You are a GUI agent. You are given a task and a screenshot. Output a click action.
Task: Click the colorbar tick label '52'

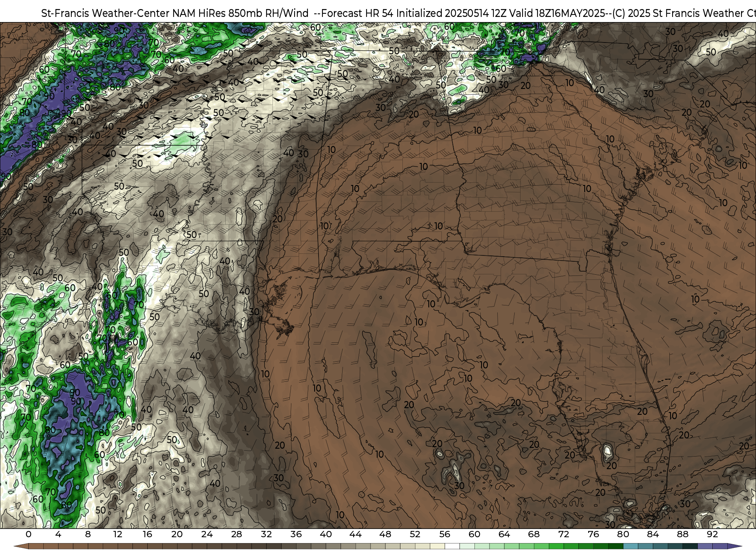pos(415,534)
